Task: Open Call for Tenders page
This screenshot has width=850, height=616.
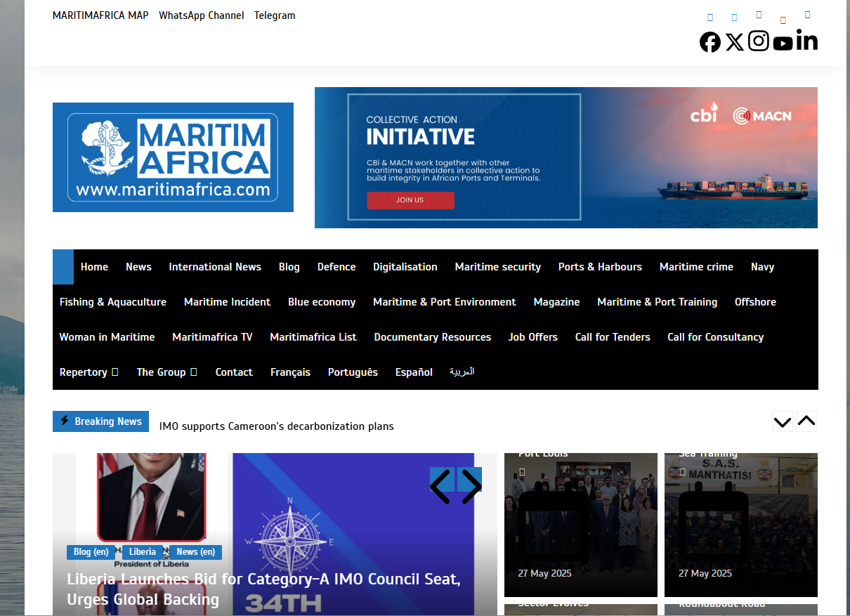Action: 613,337
